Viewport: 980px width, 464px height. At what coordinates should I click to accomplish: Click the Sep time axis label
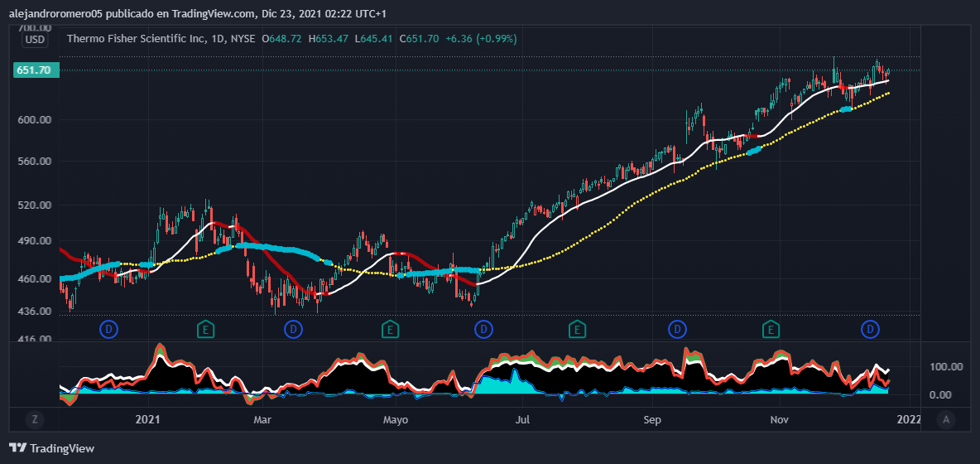point(652,419)
